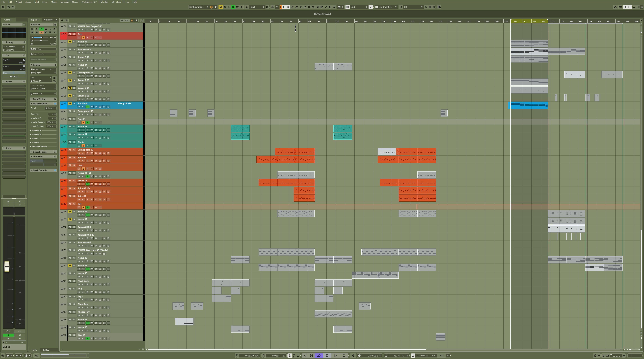Expand the Quick Controls inspector section
The width and height of the screenshot is (644, 359).
click(40, 170)
